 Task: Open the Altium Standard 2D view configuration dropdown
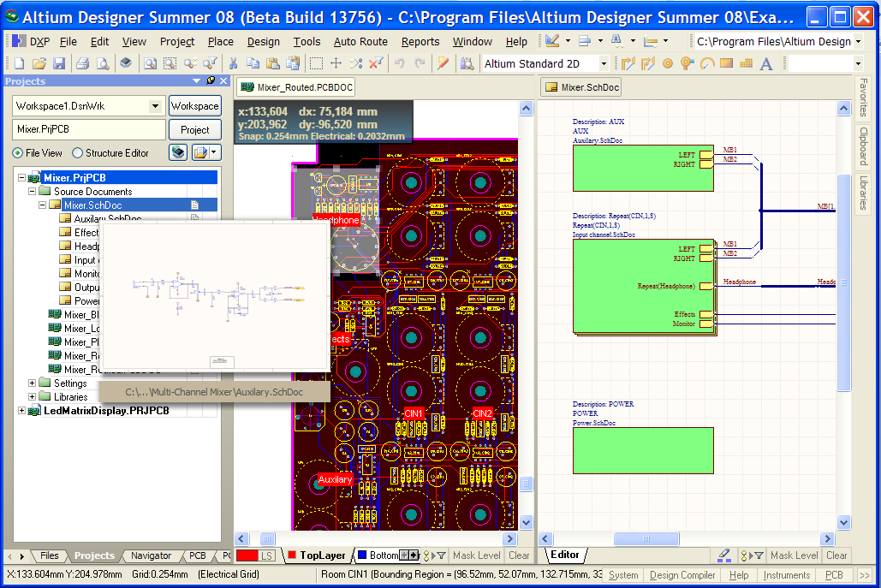[604, 63]
